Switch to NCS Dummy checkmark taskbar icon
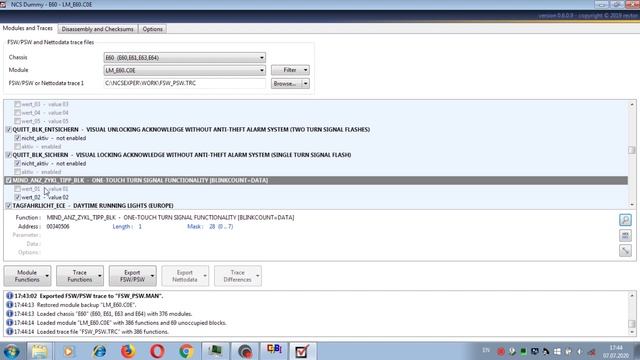 pyautogui.click(x=302, y=351)
